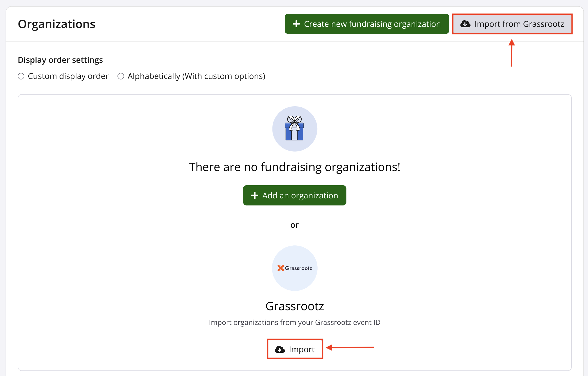Click the Grassrootz logo circle

pos(295,268)
